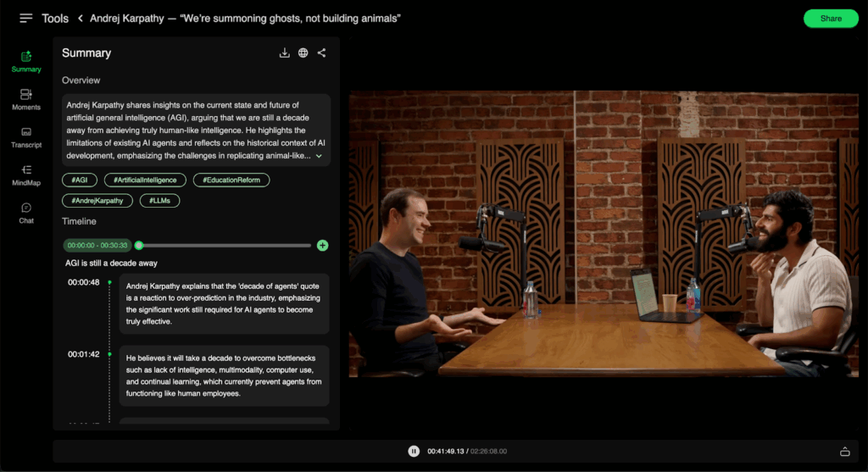This screenshot has width=868, height=472.
Task: Select the #AGI hashtag tag
Action: click(x=79, y=180)
